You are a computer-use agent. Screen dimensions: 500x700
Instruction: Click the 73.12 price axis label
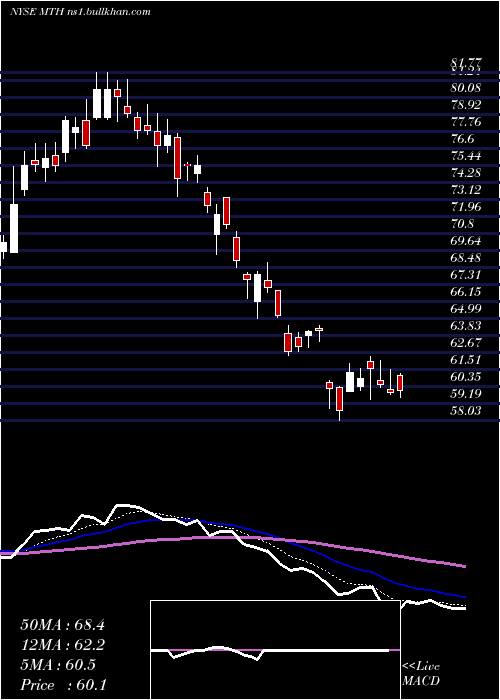(466, 190)
